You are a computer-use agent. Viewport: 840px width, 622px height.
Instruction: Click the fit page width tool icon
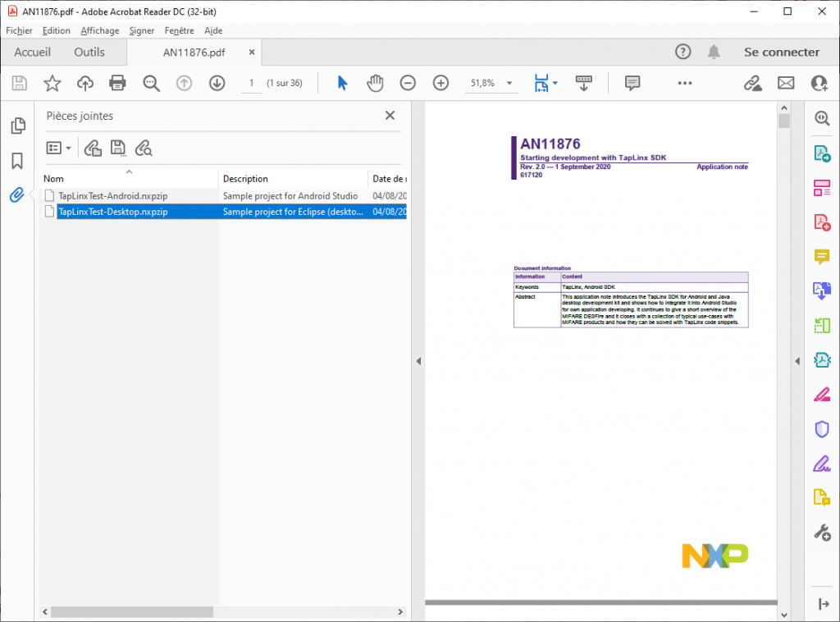coord(541,83)
